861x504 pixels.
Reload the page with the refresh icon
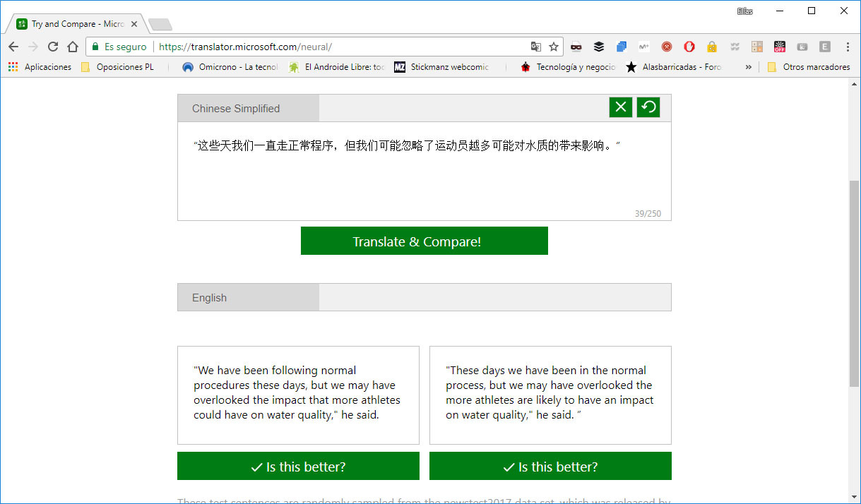[53, 46]
